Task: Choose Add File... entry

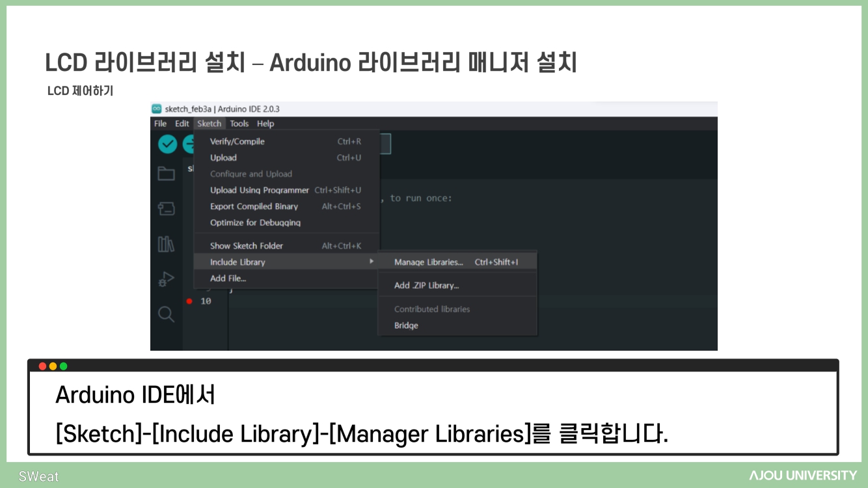Action: [286, 278]
